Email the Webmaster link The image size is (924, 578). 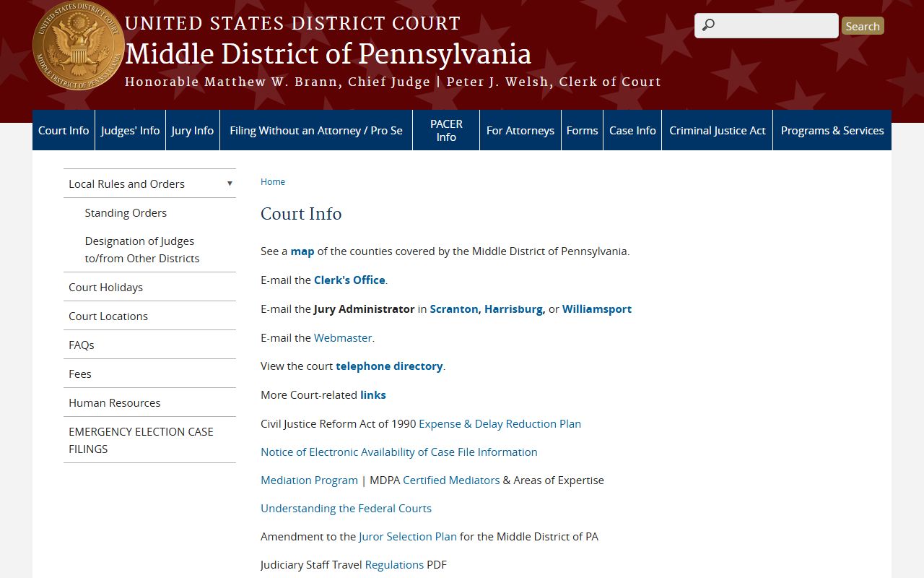click(x=343, y=337)
